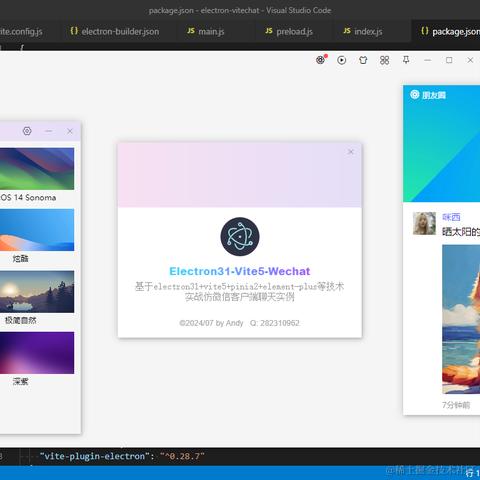Click the 极简自然 wallpaper label

[20, 320]
